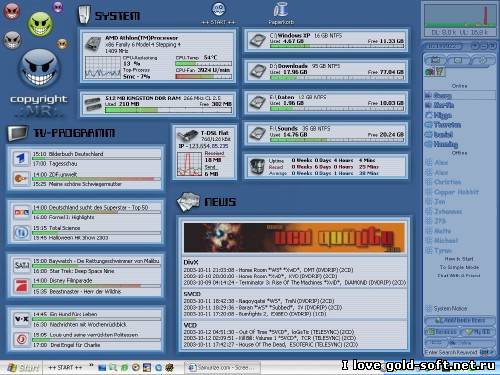Open the Windows Start button

point(22,368)
